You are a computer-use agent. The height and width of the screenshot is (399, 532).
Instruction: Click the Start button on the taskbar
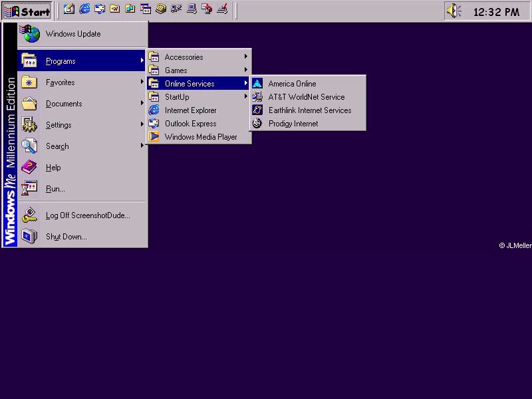coord(27,11)
